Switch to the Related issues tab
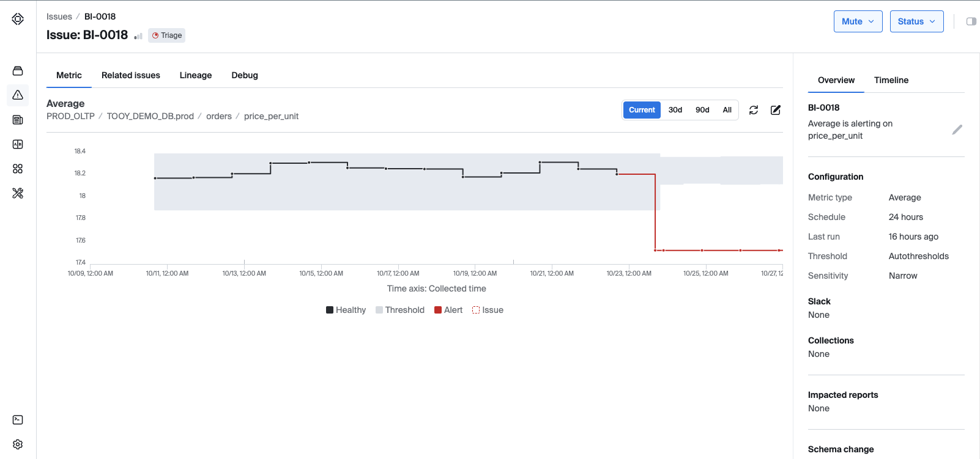The width and height of the screenshot is (980, 459). [131, 75]
